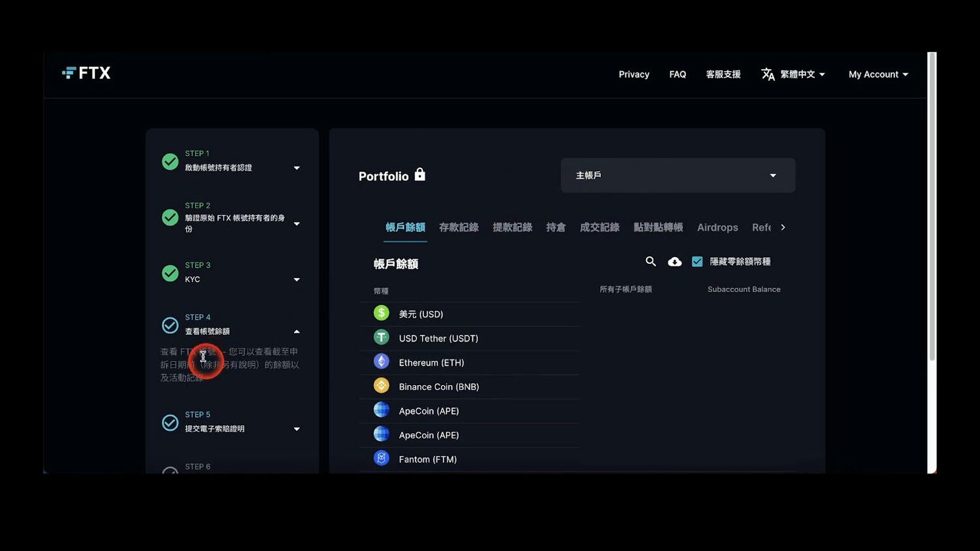Click the Step 1 green checkmark icon
980x551 pixels.
(170, 161)
